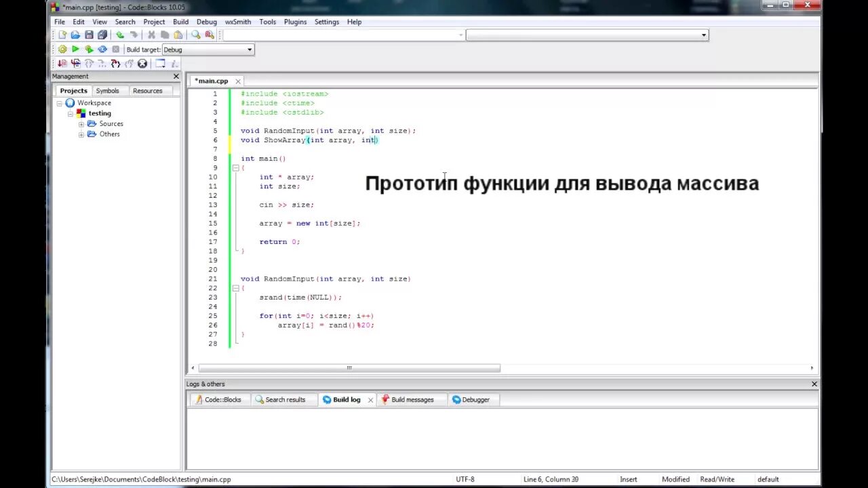This screenshot has width=868, height=488.
Task: Open the Plugins menu
Action: point(295,22)
